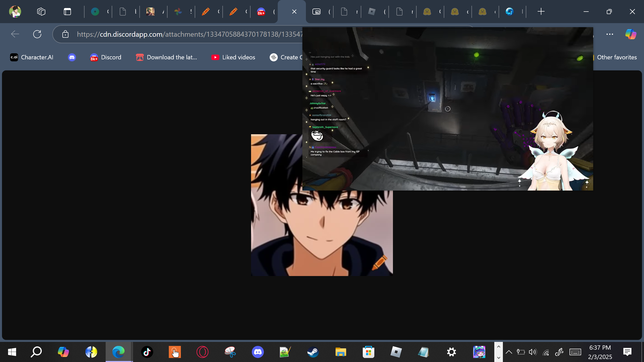Open the Discord bookmark labeled with 8k+
The width and height of the screenshot is (644, 362).
(106, 57)
